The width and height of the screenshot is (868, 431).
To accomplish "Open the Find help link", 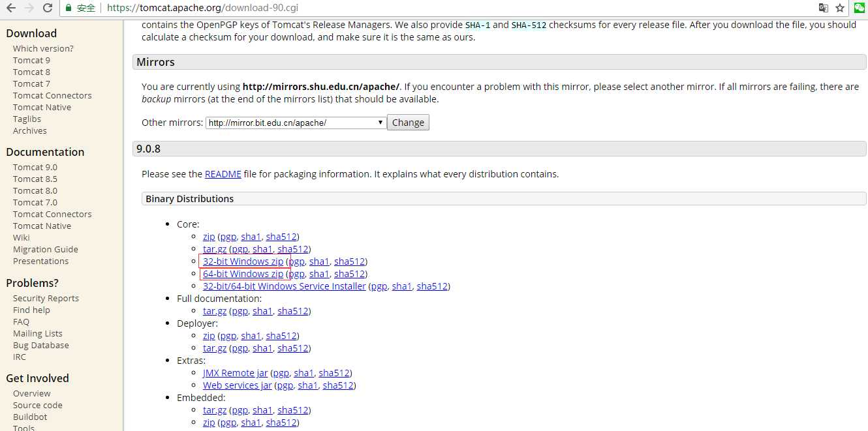I will [x=31, y=310].
